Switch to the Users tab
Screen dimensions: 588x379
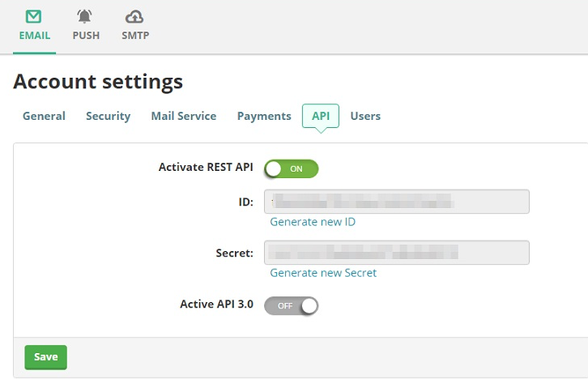pyautogui.click(x=365, y=116)
